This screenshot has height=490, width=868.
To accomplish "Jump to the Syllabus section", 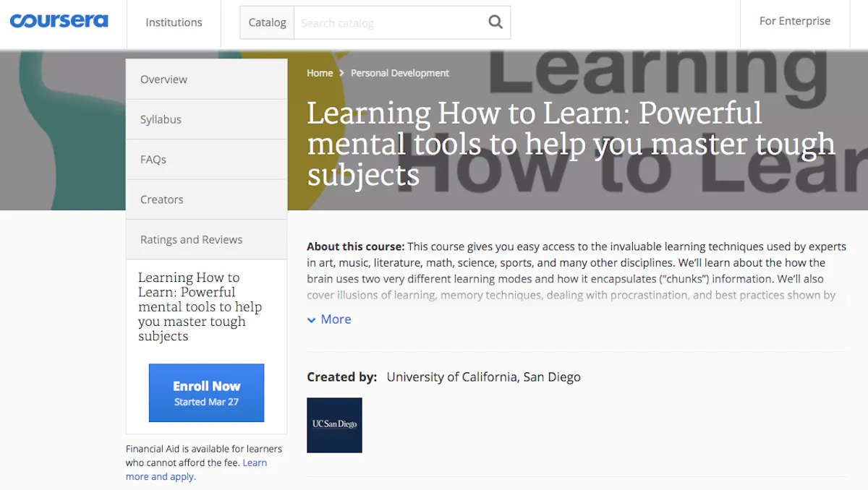I will tap(161, 119).
